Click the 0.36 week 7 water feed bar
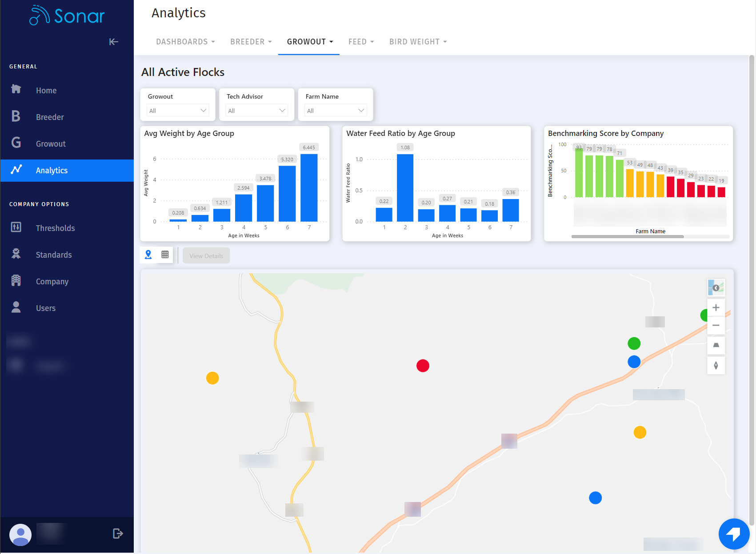Screen dimensions: 756x554 point(511,210)
